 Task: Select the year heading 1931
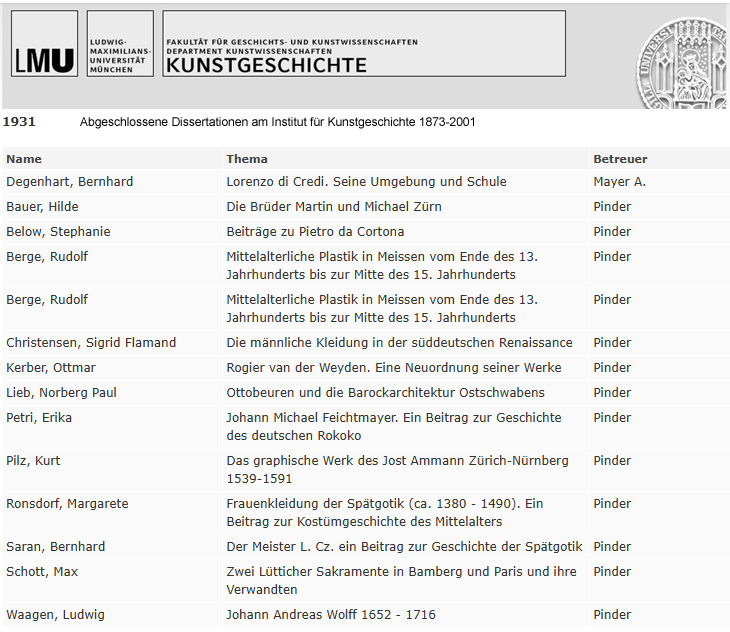point(19,122)
